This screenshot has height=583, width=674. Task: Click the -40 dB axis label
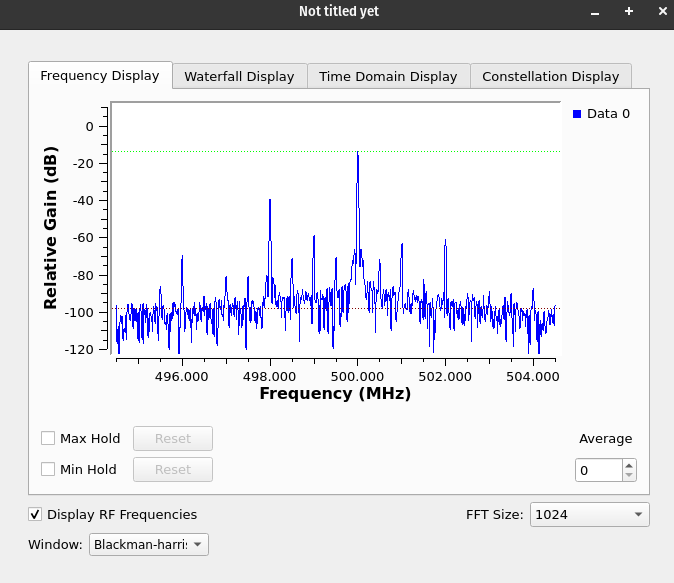(83, 200)
